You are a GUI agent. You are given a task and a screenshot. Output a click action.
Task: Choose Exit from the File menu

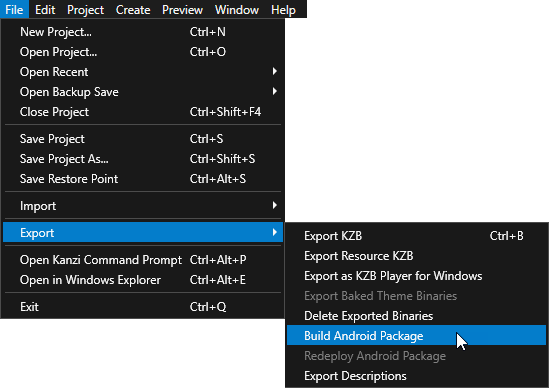[143, 307]
